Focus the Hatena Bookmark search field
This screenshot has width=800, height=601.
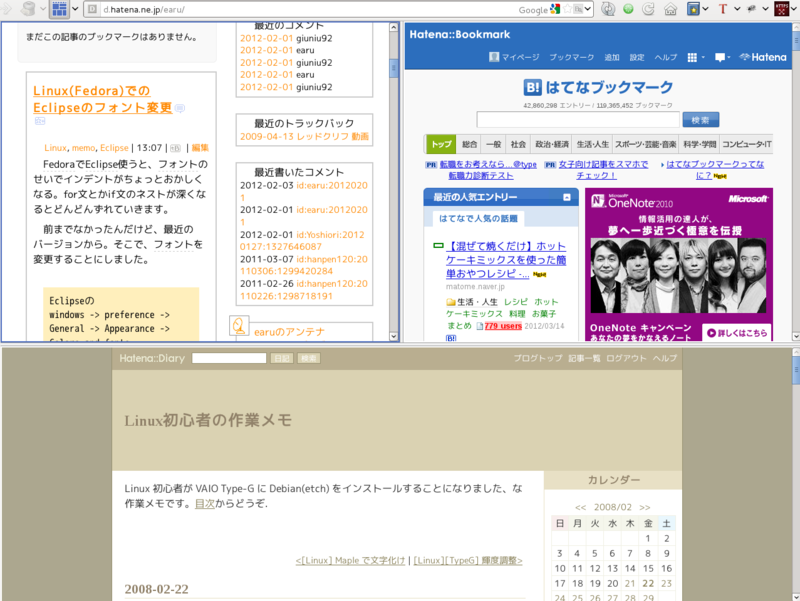[578, 120]
